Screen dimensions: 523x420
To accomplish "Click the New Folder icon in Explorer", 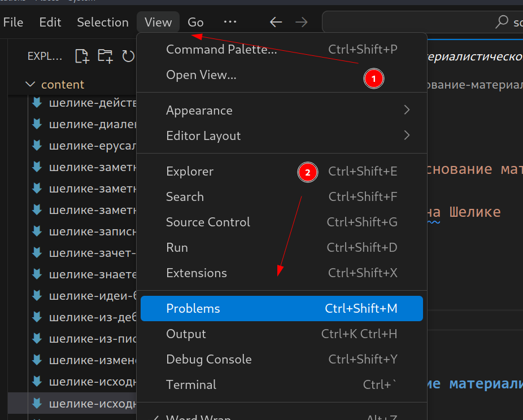I will point(105,56).
